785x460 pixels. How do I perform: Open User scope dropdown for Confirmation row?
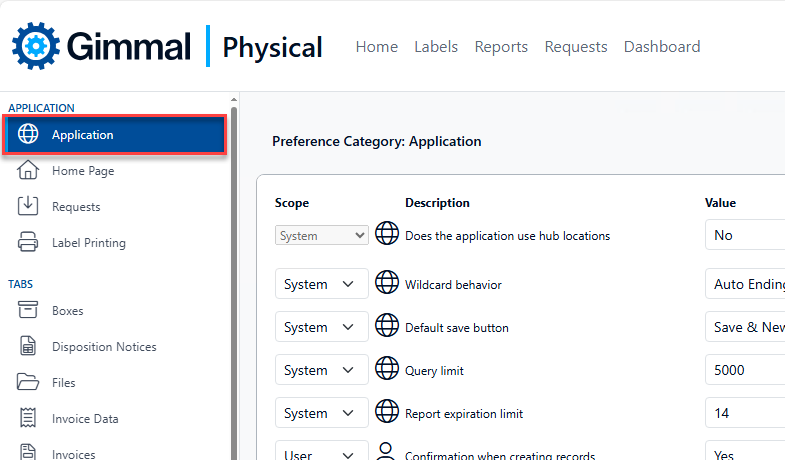coord(321,450)
